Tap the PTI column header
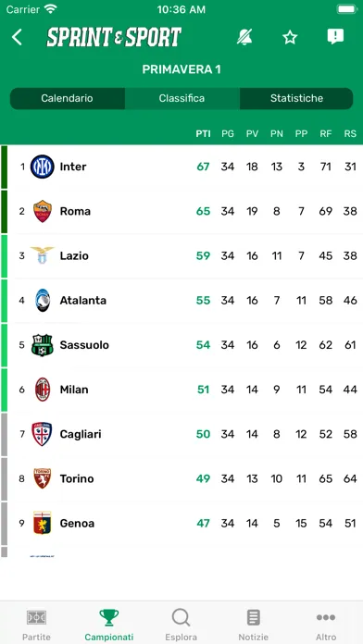Image resolution: width=363 pixels, height=644 pixels. coord(203,134)
